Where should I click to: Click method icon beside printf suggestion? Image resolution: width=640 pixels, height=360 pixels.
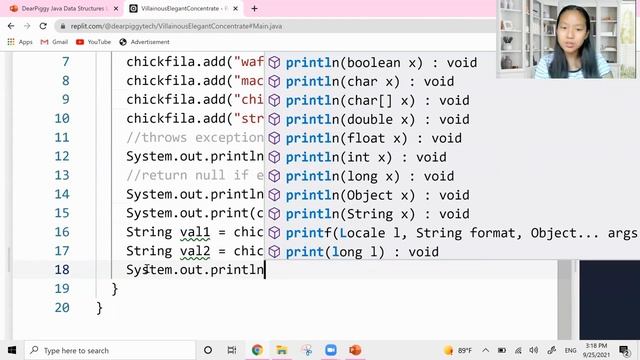click(x=274, y=233)
